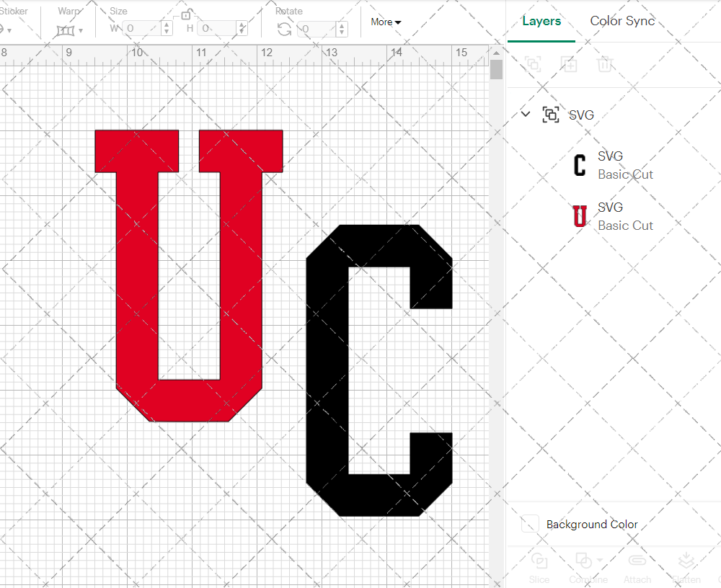Screen dimensions: 721x588
Task: Open the Combine dropdown arrow
Action: pos(598,561)
